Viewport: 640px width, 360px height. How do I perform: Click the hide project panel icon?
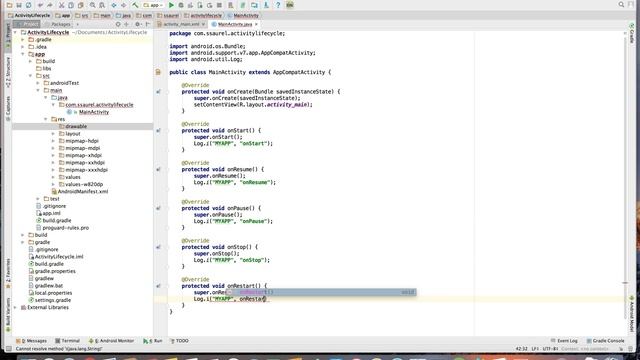148,24
